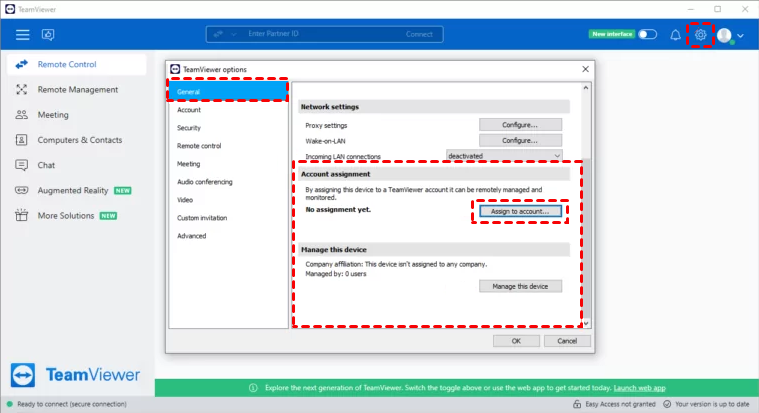Click green connection status dot
Viewport: 759px width, 413px height.
pos(9,404)
